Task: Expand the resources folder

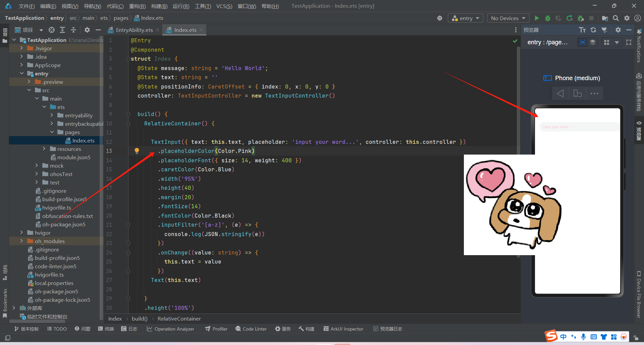Action: 44,149
